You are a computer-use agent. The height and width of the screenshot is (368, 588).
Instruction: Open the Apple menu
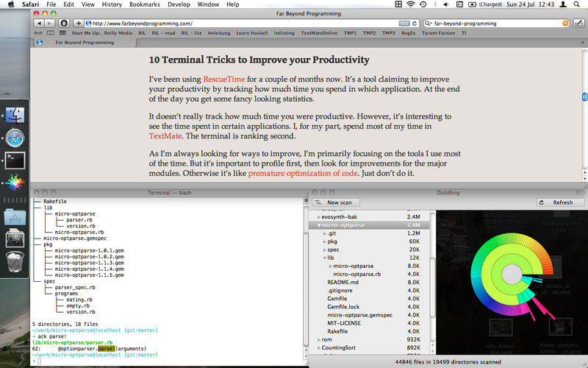[x=11, y=4]
